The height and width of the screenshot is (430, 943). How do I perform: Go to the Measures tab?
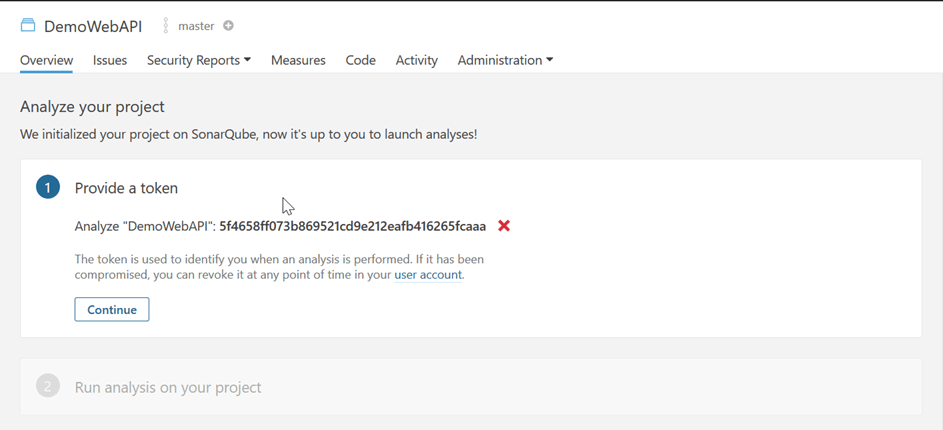tap(298, 60)
